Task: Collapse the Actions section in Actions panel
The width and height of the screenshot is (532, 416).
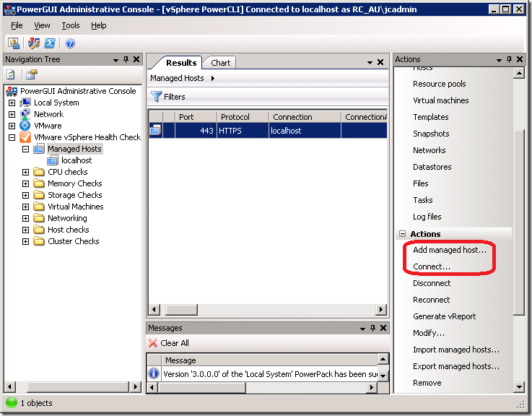Action: point(402,234)
